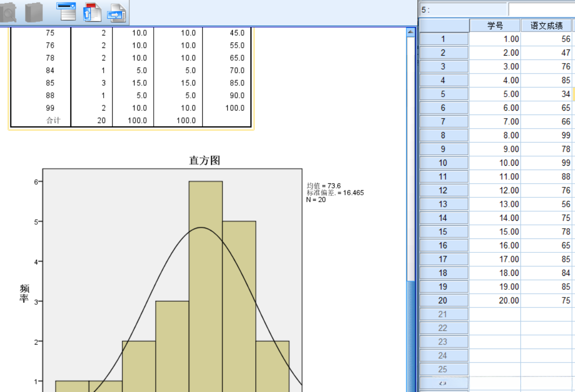The image size is (575, 392).
Task: Click the red page with up-arrow toolbar icon
Action: [93, 13]
